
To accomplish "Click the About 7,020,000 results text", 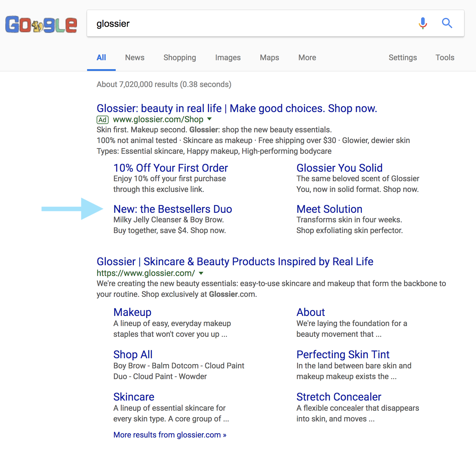I will click(164, 84).
